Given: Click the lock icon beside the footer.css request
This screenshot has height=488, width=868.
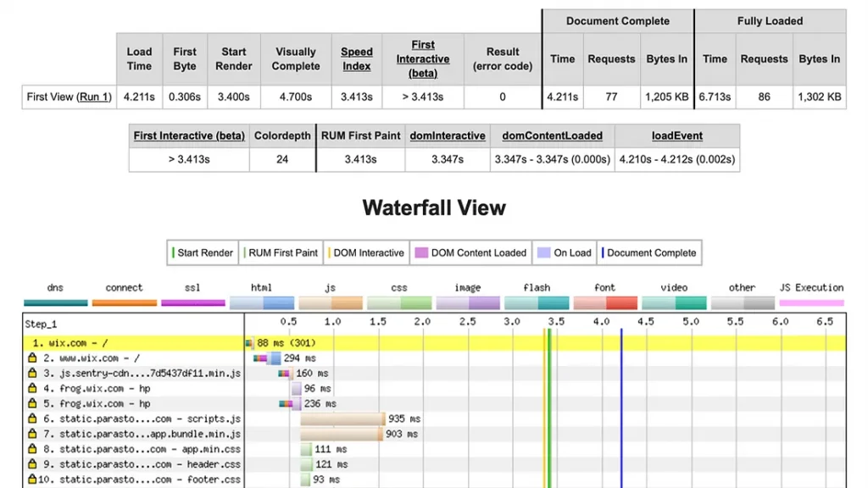Looking at the screenshot, I should click(x=32, y=480).
